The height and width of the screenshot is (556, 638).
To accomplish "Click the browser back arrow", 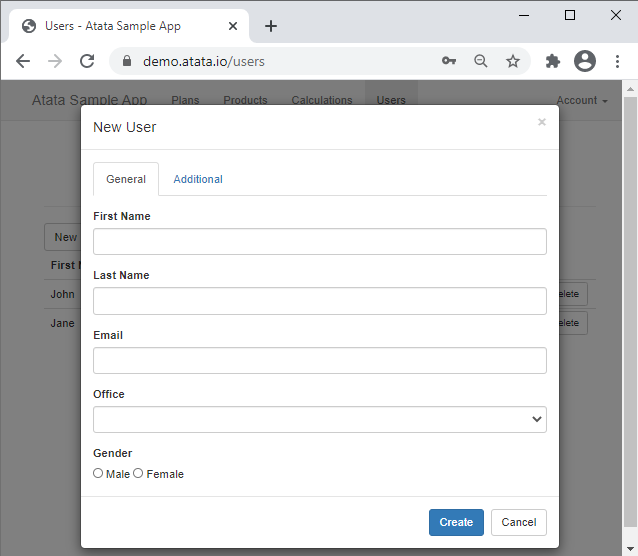I will 23,61.
